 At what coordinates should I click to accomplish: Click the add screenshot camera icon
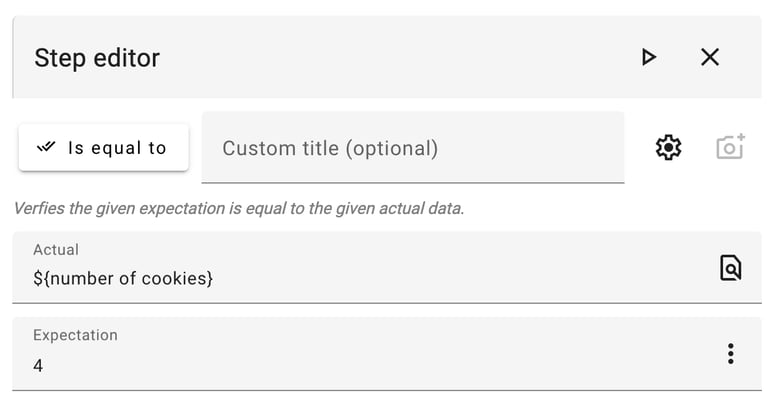pyautogui.click(x=731, y=148)
